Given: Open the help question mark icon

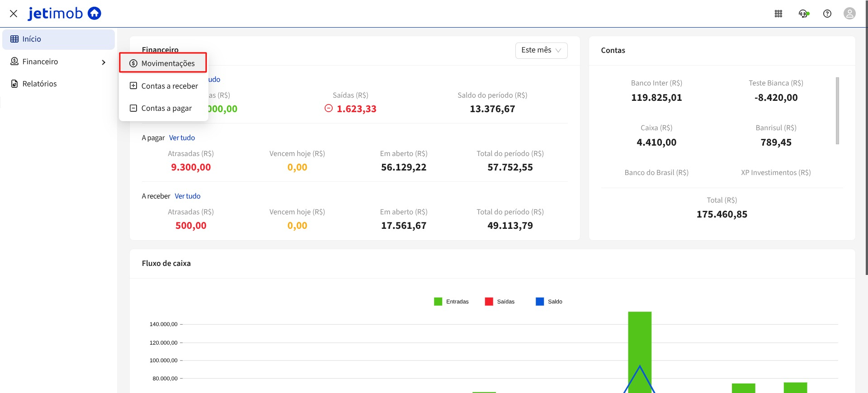Looking at the screenshot, I should click(827, 14).
